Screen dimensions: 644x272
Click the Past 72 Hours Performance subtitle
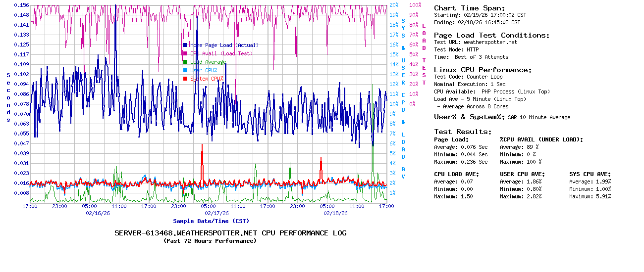tap(210, 241)
